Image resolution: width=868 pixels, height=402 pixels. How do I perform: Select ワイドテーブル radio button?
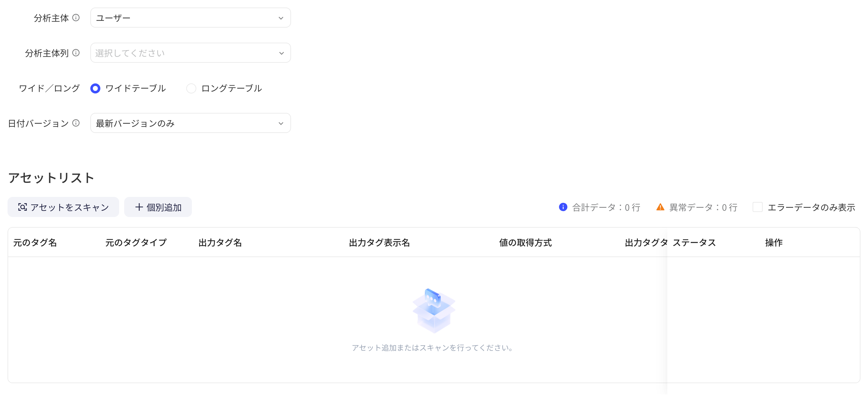(x=95, y=88)
